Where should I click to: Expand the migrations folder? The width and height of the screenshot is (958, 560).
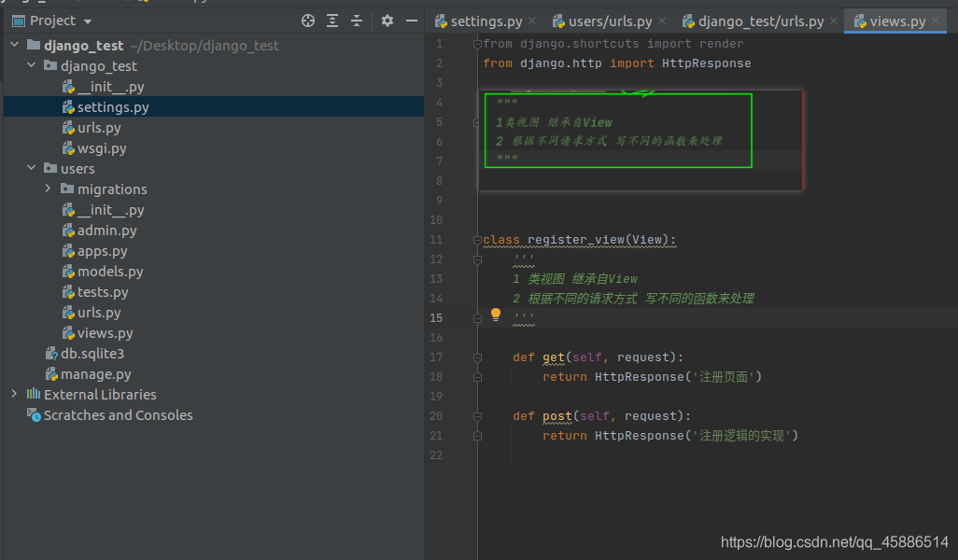[x=49, y=189]
